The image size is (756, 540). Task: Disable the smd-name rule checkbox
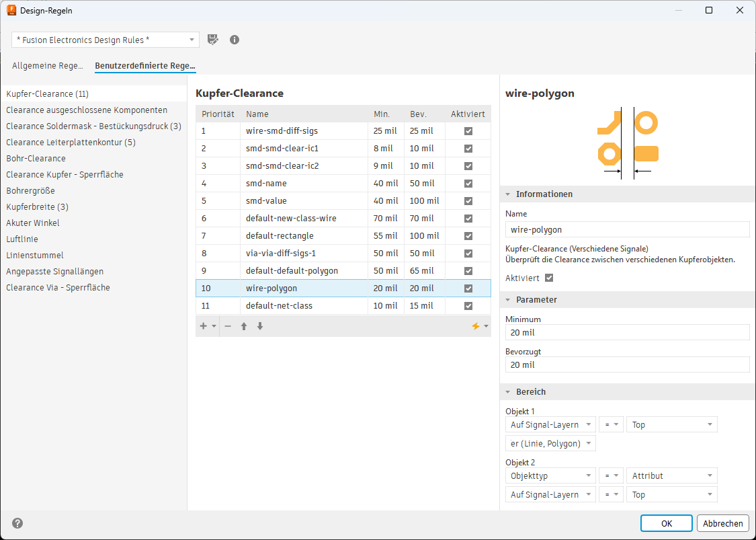point(468,184)
